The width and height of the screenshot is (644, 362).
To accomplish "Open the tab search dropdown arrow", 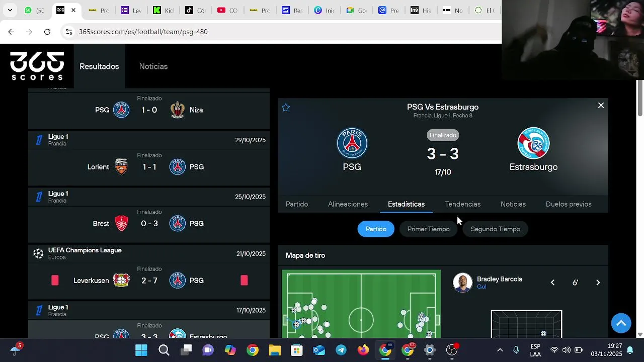I will (10, 10).
